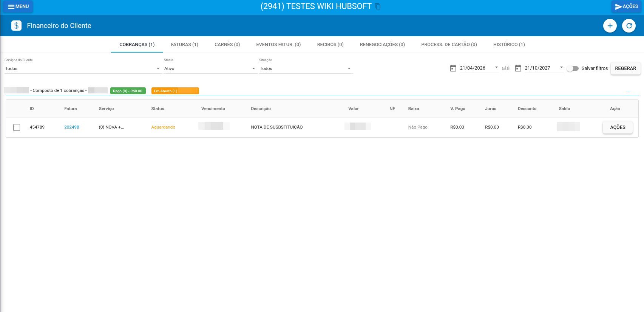Click the REGERAR button
Image resolution: width=644 pixels, height=312 pixels.
pos(625,68)
